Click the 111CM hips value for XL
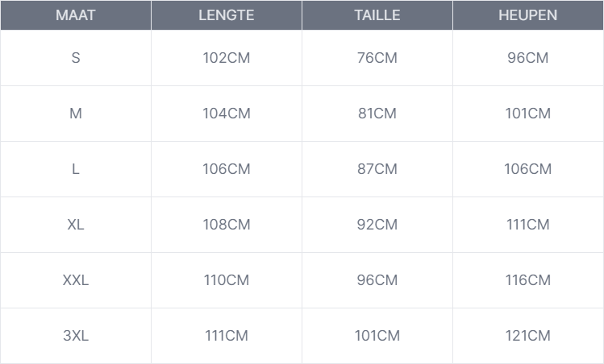 527,225
